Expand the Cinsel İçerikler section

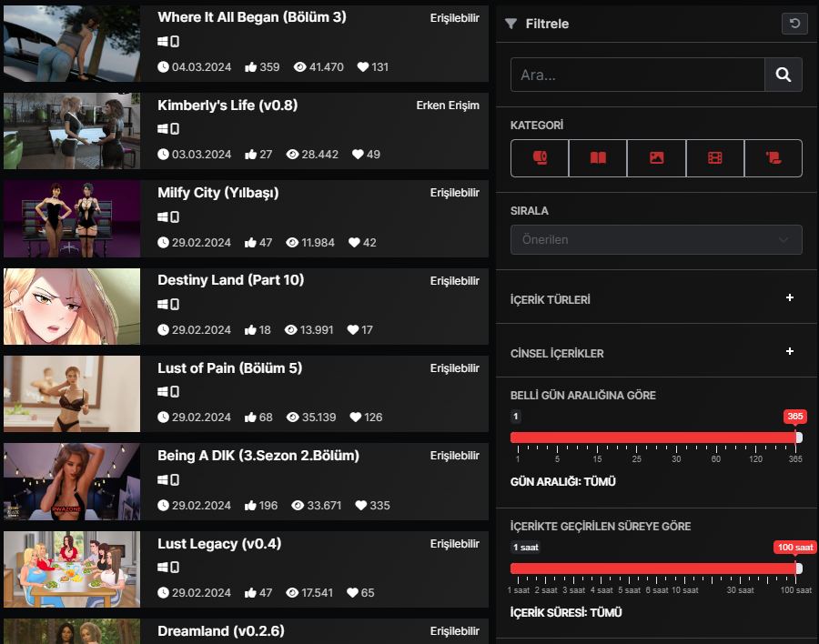click(790, 351)
